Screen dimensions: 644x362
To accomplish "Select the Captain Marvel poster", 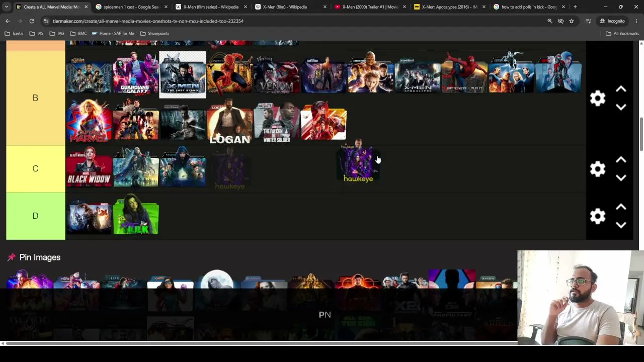I will (89, 122).
